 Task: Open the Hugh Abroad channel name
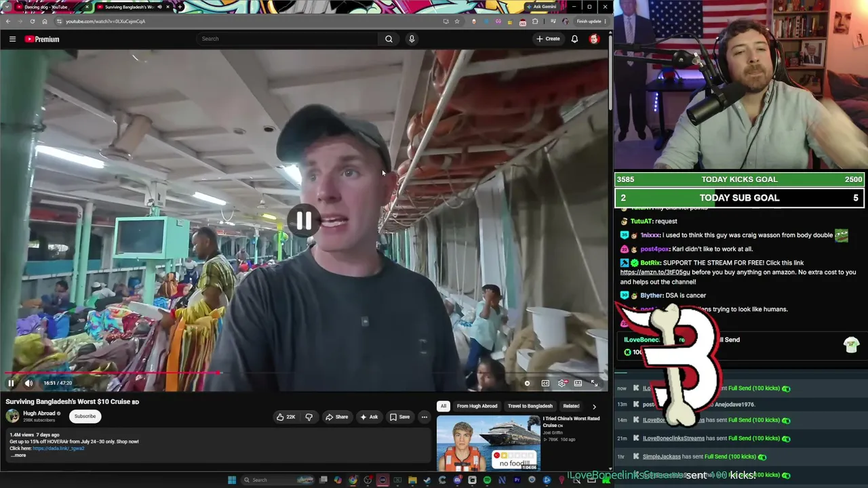[x=39, y=413]
